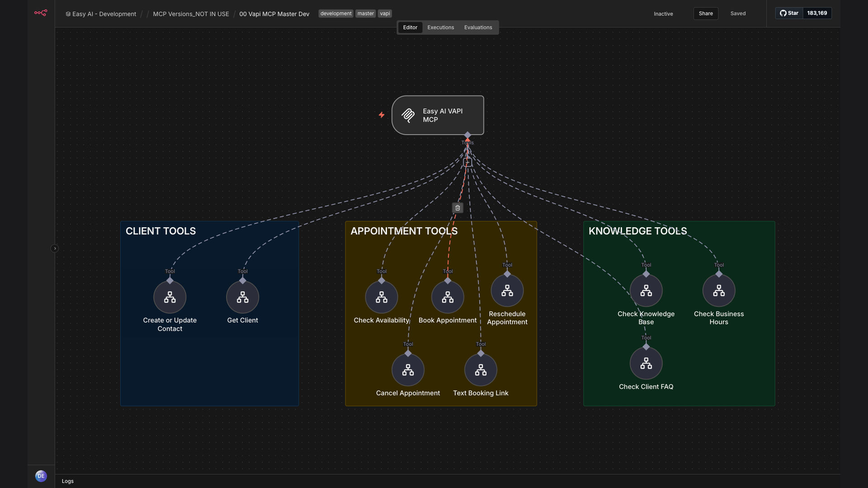Screen dimensions: 868x488
Task: Select the Create or Update Contact node
Action: point(170,297)
